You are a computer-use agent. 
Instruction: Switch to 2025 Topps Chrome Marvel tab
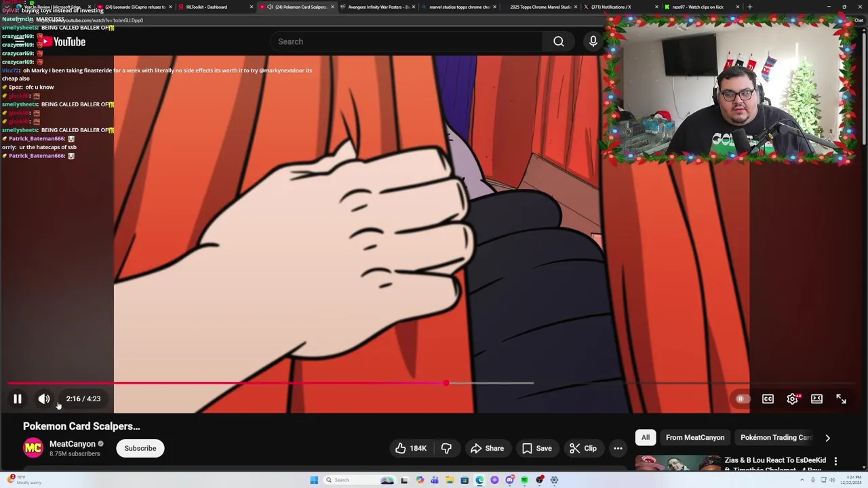[540, 7]
